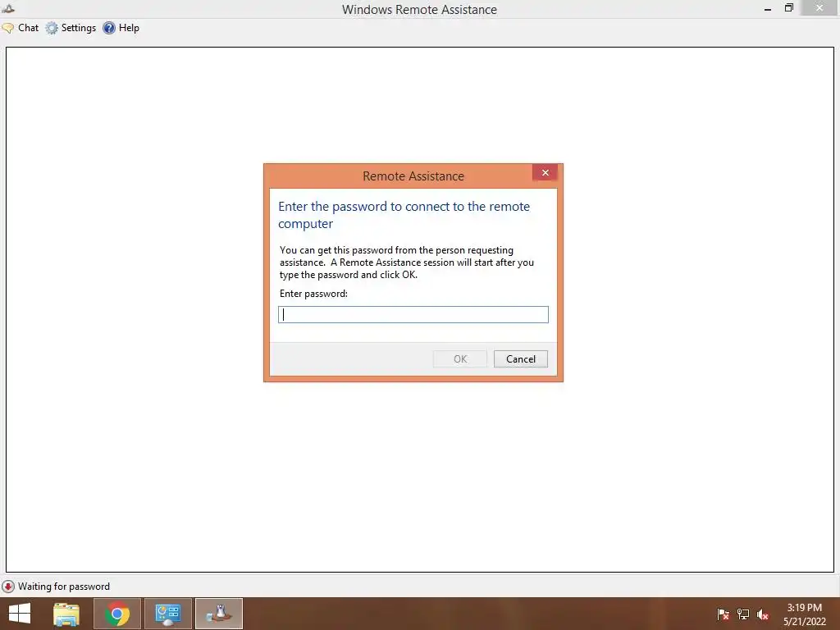
Task: Open the clock showing 3:19 PM
Action: point(805,614)
